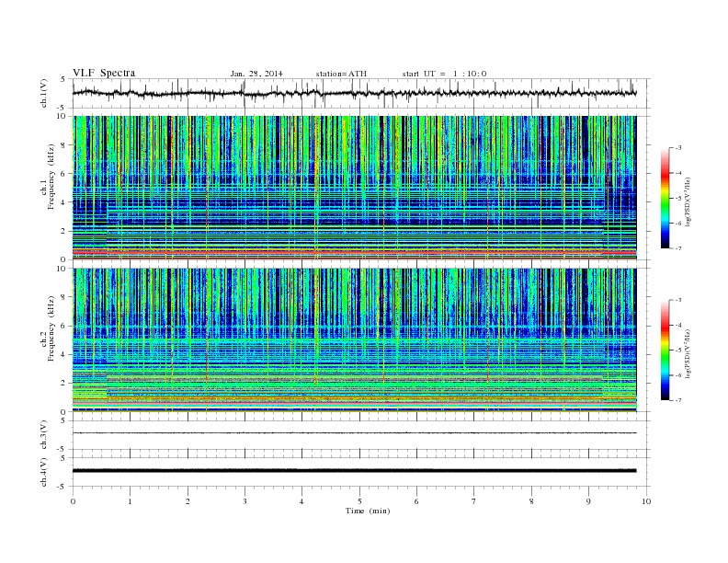Click the ch.2 colorbar "log(PSD)(V²/Hz)" label
728x563 pixels.
tap(688, 353)
